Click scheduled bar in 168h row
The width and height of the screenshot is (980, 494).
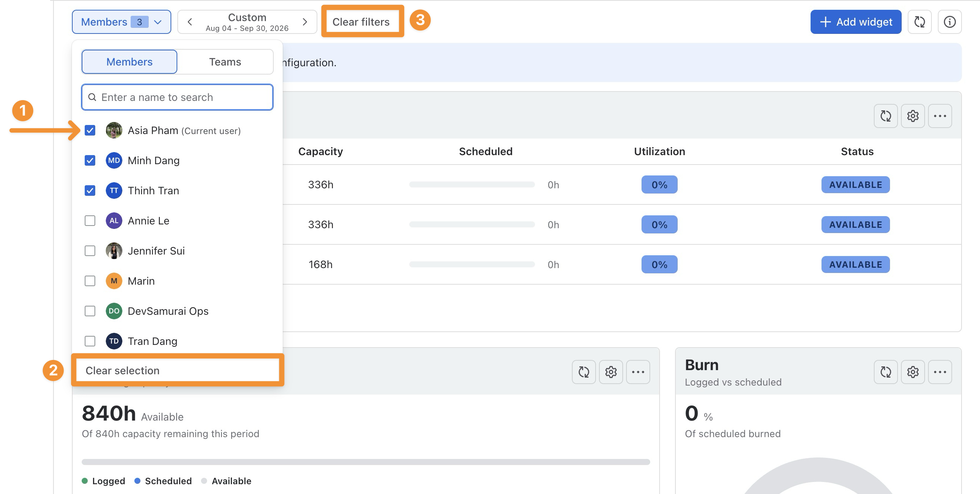[x=472, y=264]
